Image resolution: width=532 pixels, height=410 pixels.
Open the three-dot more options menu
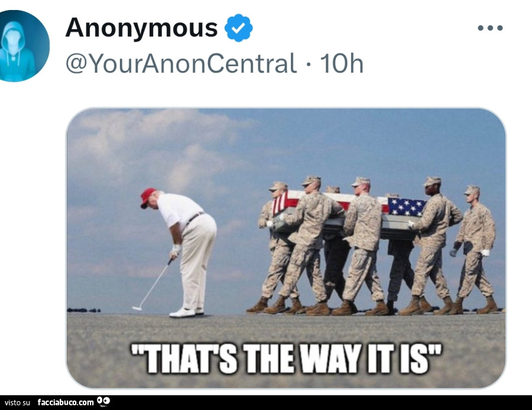pos(490,28)
